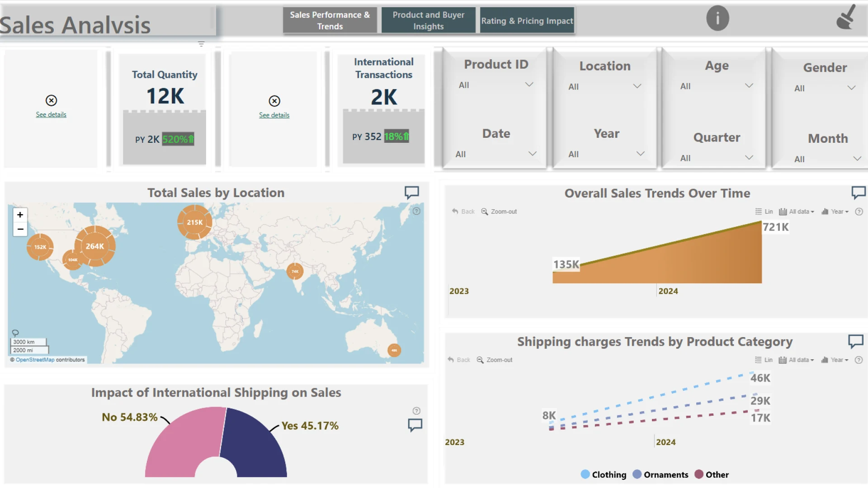The image size is (868, 488).
Task: Click the error X icon in third card
Action: [274, 101]
